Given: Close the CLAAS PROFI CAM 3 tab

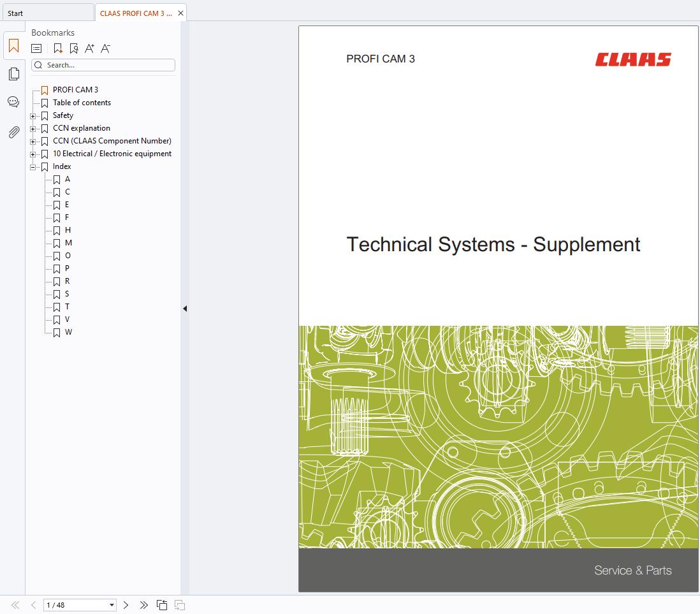Looking at the screenshot, I should click(x=180, y=13).
